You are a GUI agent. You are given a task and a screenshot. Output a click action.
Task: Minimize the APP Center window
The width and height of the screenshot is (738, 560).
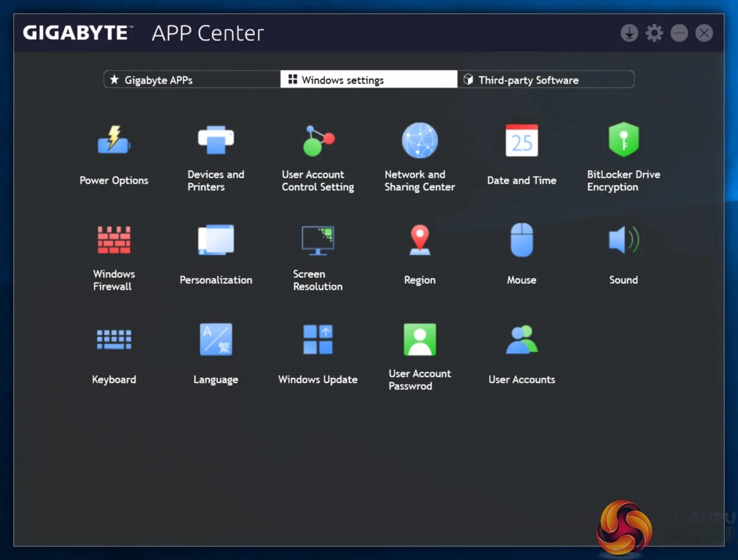(679, 33)
